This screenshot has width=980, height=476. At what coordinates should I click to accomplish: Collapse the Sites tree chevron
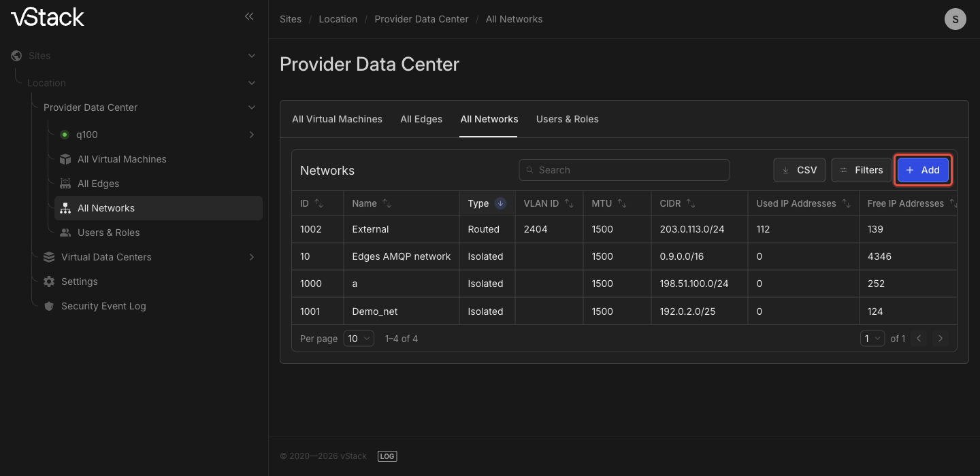click(x=252, y=56)
